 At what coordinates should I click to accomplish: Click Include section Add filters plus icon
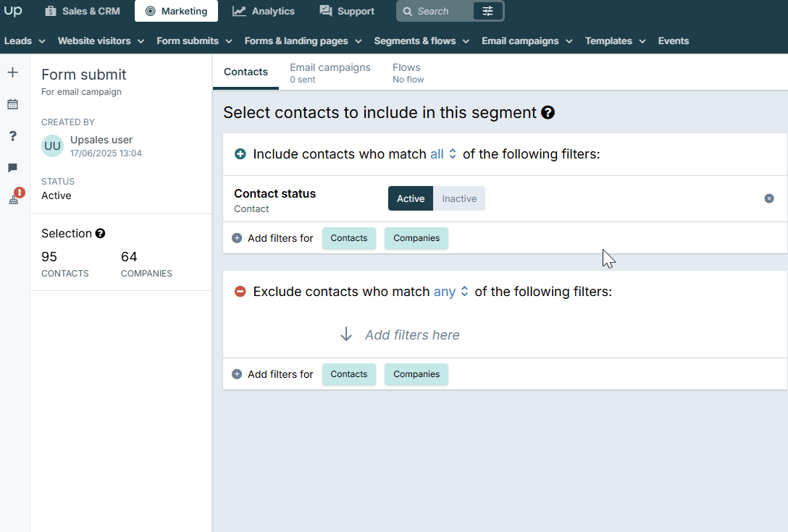click(x=237, y=238)
